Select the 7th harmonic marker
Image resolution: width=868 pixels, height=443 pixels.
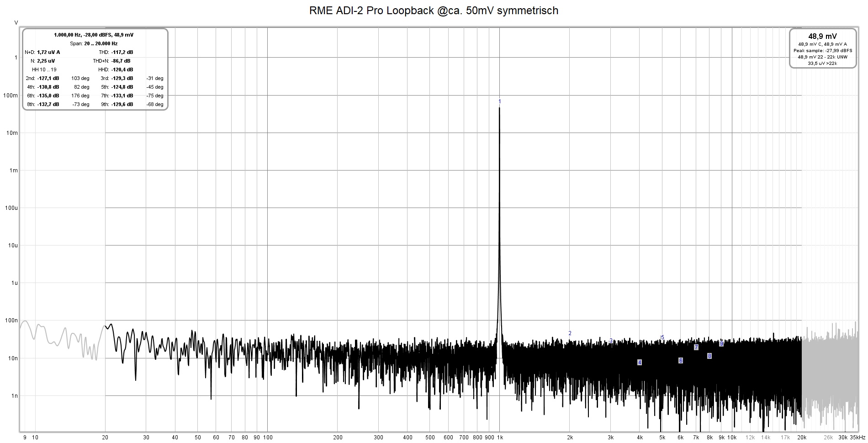pyautogui.click(x=697, y=347)
